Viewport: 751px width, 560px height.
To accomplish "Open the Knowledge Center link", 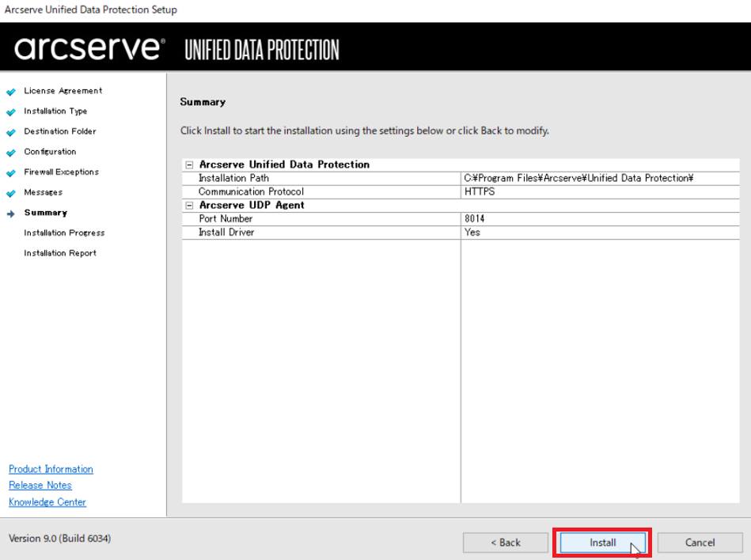I will (47, 502).
